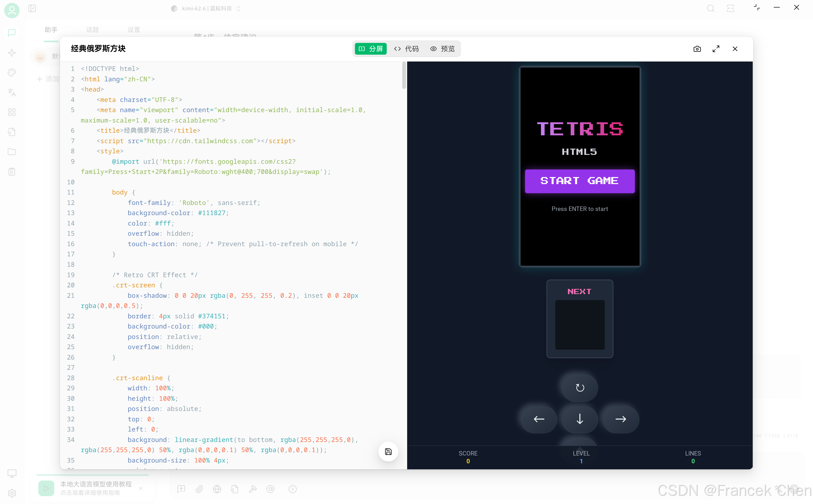Image resolution: width=813 pixels, height=504 pixels.
Task: Capture screenshot with camera icon
Action: (x=697, y=49)
